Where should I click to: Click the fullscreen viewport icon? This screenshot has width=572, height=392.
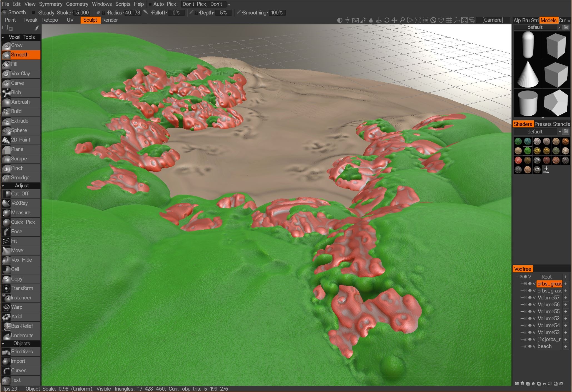[x=464, y=20]
